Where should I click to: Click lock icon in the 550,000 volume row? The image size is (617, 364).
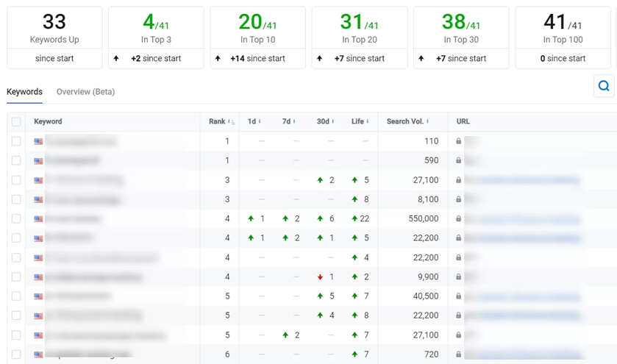coord(459,218)
